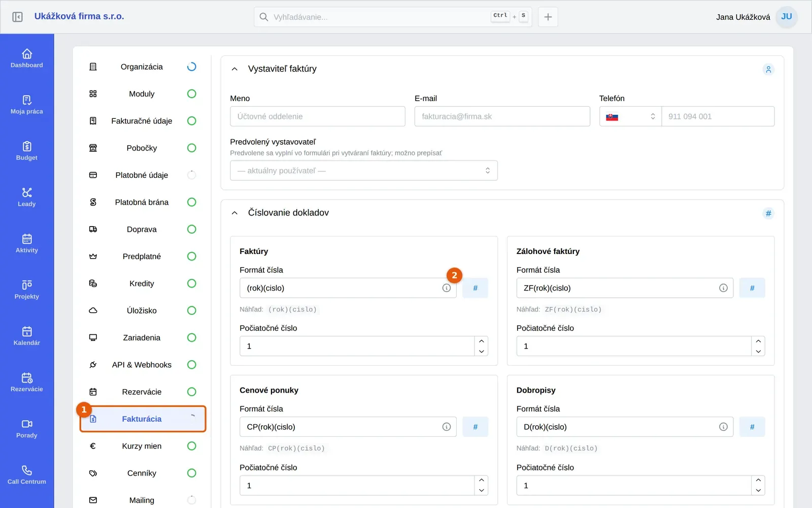Open Rezervácie in the blue sidebar
The height and width of the screenshot is (508, 812).
pyautogui.click(x=27, y=383)
